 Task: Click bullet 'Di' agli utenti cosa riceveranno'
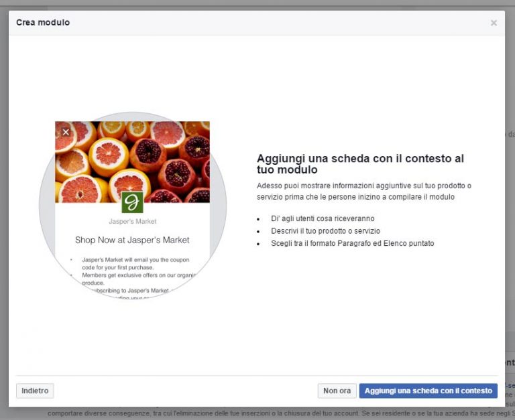pos(323,218)
